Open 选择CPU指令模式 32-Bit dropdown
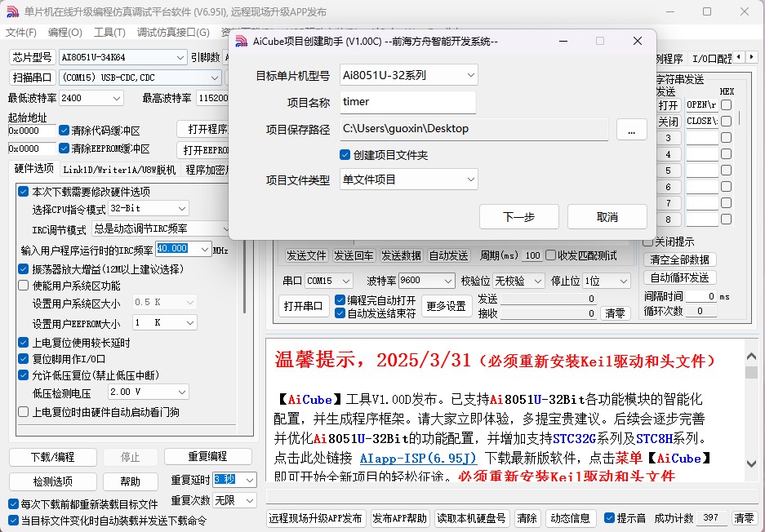765x532 pixels. pos(149,208)
